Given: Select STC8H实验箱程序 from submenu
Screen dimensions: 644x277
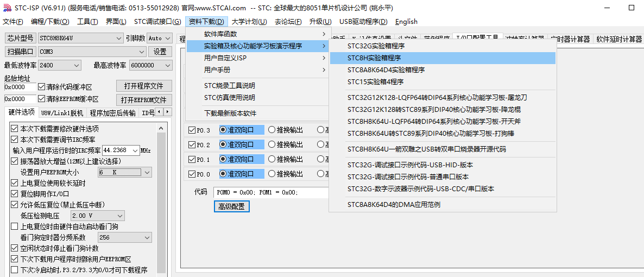Looking at the screenshot, I should [x=443, y=58].
